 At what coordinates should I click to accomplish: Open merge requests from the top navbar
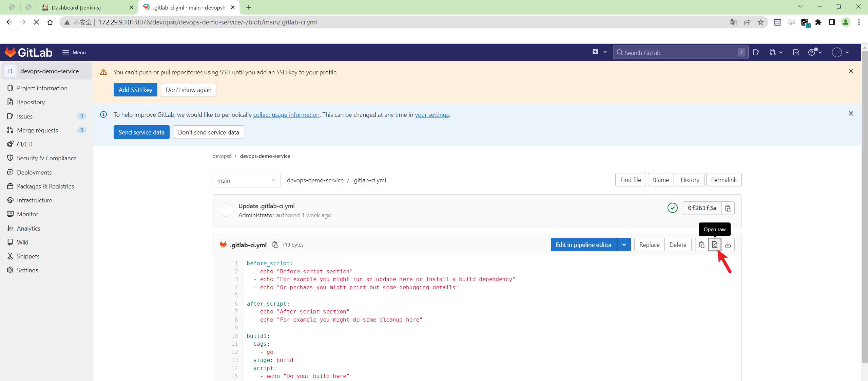[773, 52]
